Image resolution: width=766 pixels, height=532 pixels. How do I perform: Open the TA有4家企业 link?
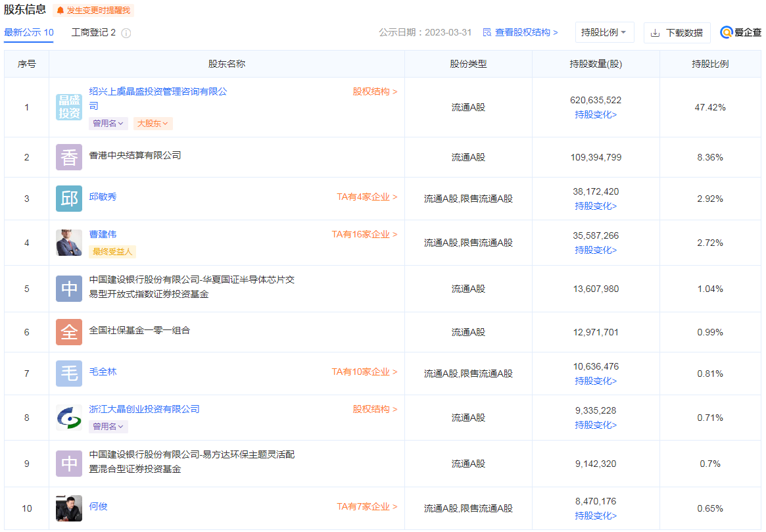(x=367, y=197)
